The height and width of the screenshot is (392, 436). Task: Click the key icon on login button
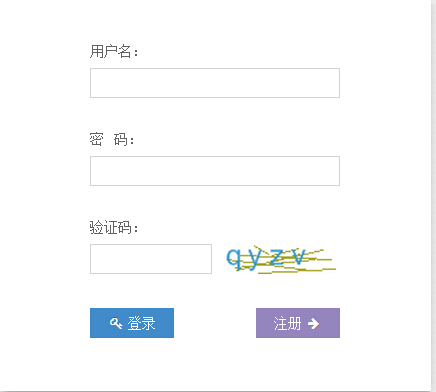pos(116,323)
